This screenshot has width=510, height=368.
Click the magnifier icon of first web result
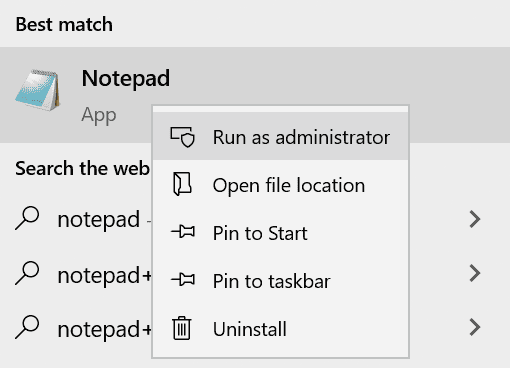pos(27,218)
